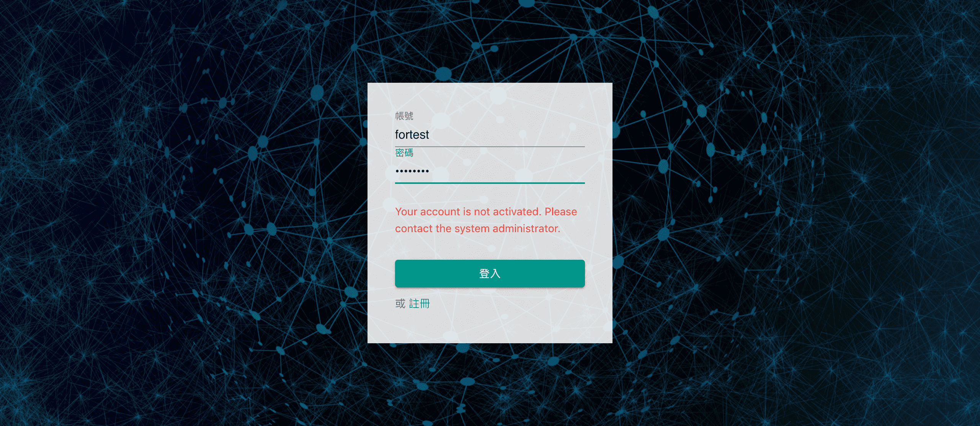Click the grey underline under the account field
Viewport: 980px width, 426px height.
[x=490, y=146]
